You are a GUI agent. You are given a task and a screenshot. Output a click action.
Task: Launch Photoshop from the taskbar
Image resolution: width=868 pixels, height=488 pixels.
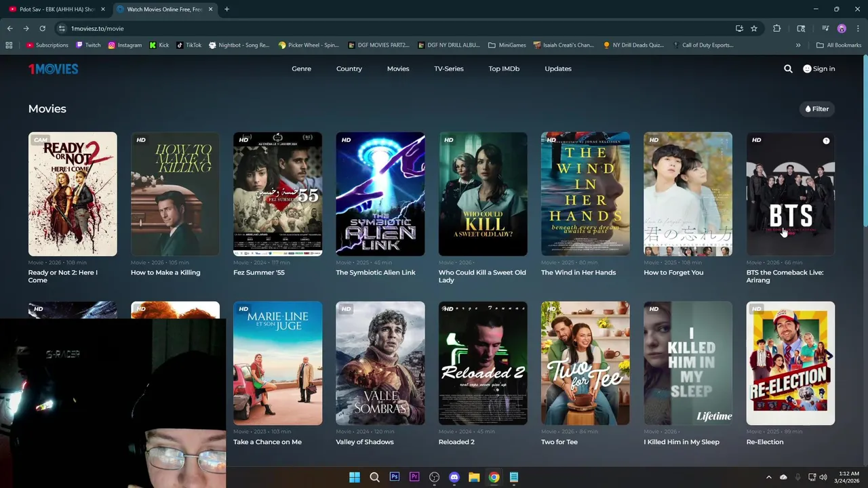pyautogui.click(x=394, y=477)
